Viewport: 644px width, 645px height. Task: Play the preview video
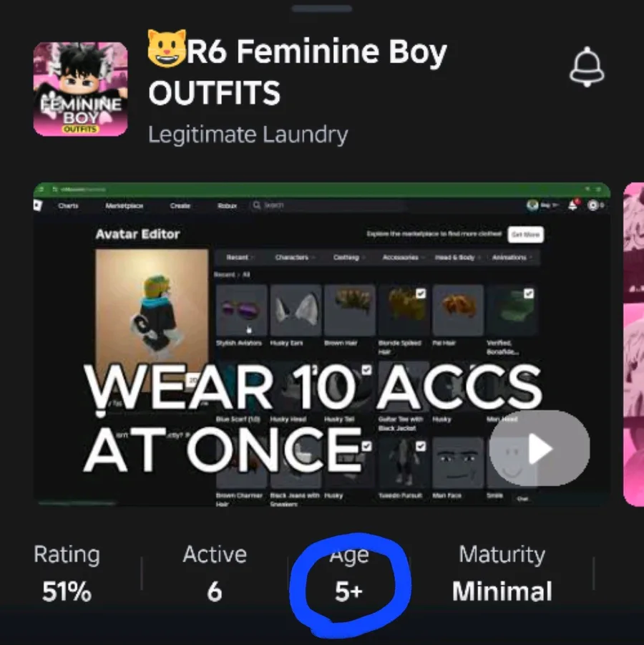pos(539,448)
